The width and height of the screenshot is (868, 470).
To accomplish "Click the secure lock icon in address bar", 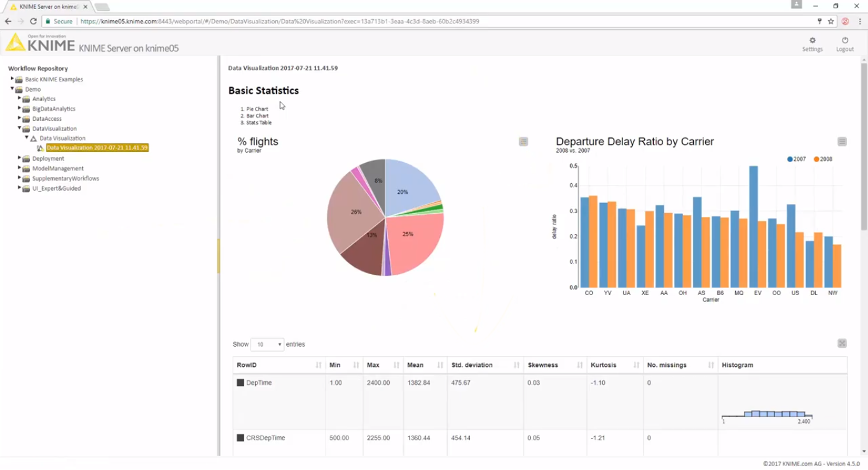I will pyautogui.click(x=48, y=20).
